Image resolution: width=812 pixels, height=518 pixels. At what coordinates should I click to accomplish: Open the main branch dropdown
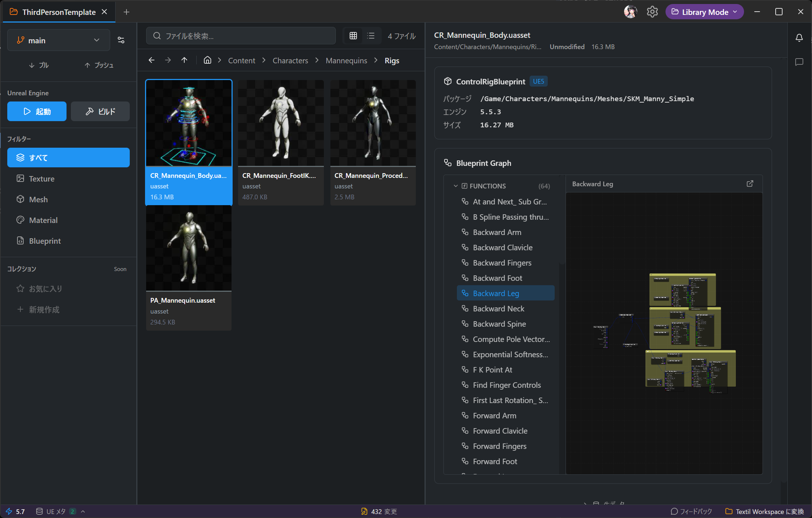(58, 40)
